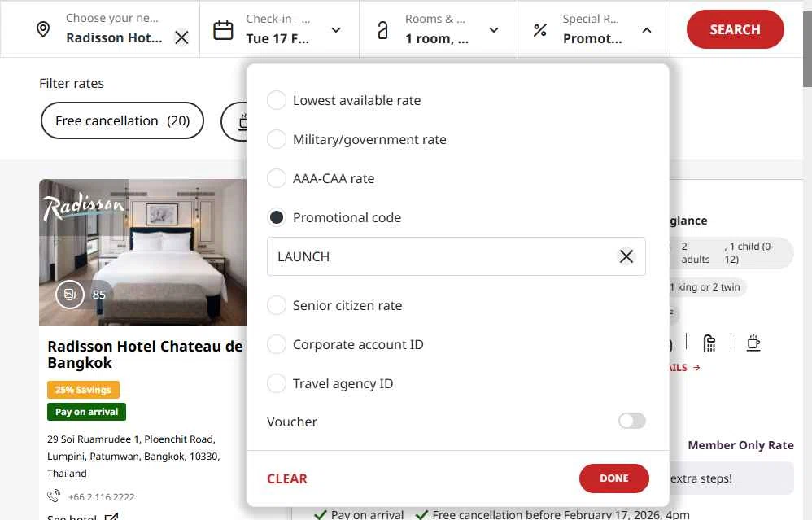Image resolution: width=812 pixels, height=520 pixels.
Task: Click the shower amenity icon
Action: tap(709, 343)
